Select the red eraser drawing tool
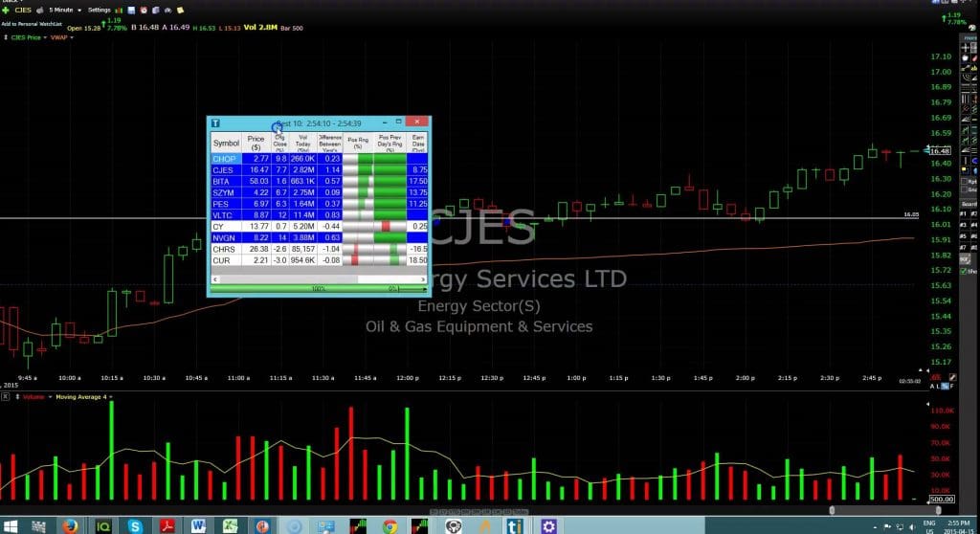 pos(974,57)
